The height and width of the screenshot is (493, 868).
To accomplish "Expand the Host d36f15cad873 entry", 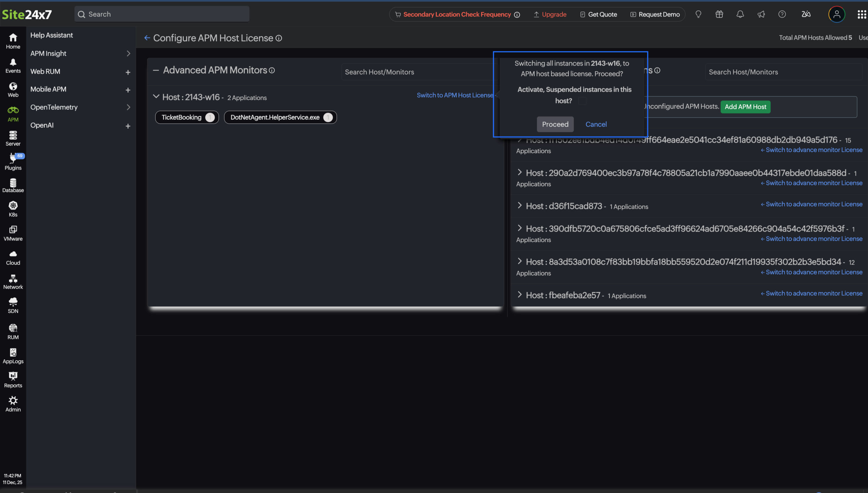I will click(x=520, y=206).
